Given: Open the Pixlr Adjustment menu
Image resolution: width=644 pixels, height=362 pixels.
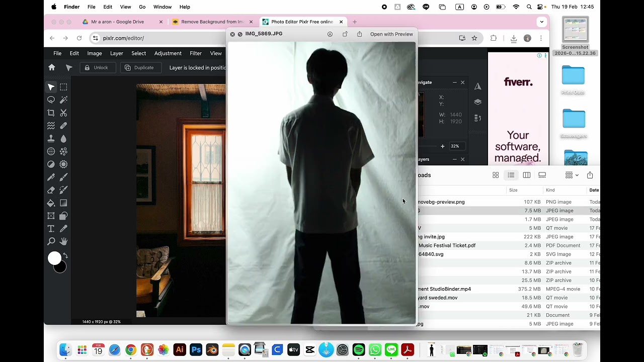Looking at the screenshot, I should [168, 53].
